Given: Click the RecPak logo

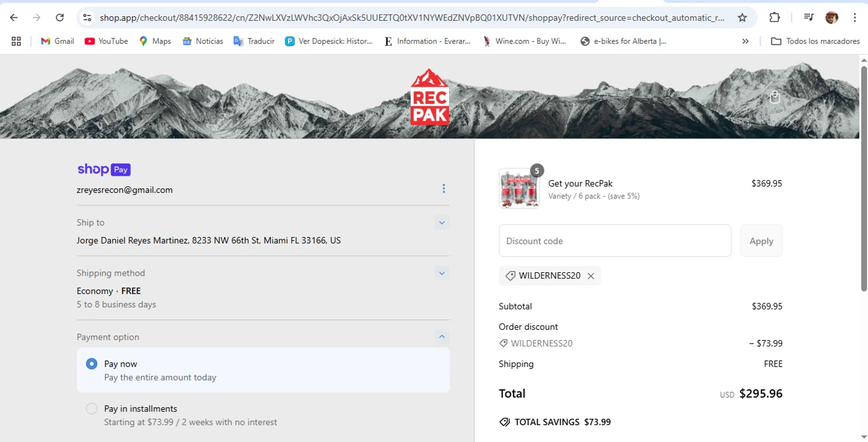Looking at the screenshot, I should pos(429,97).
